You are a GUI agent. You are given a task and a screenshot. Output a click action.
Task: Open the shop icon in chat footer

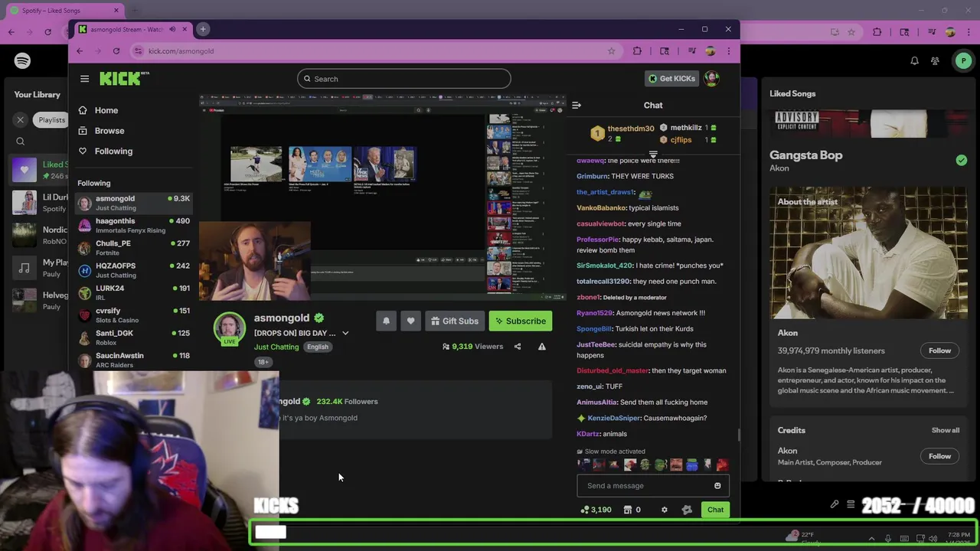pos(628,510)
